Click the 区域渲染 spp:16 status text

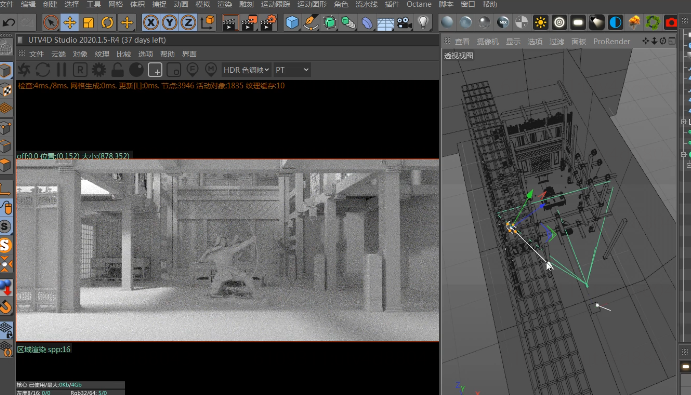click(x=44, y=349)
